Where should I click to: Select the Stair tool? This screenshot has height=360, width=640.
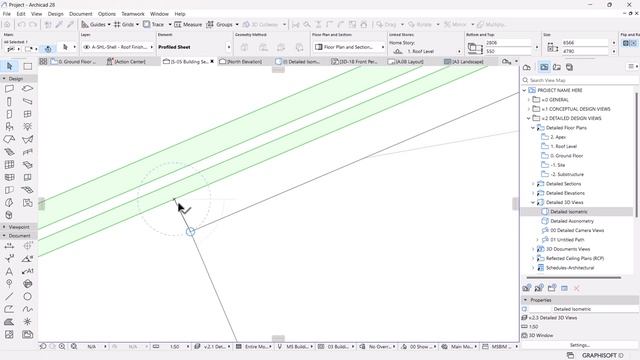pos(9,152)
